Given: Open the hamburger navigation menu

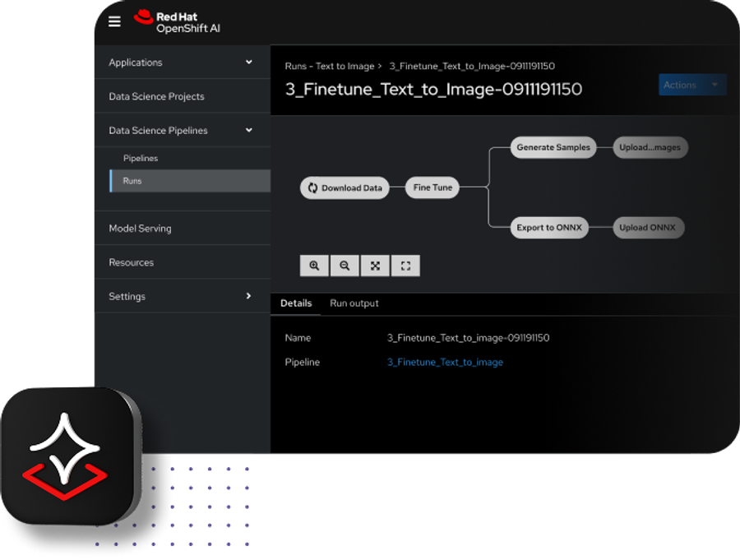Looking at the screenshot, I should [114, 22].
